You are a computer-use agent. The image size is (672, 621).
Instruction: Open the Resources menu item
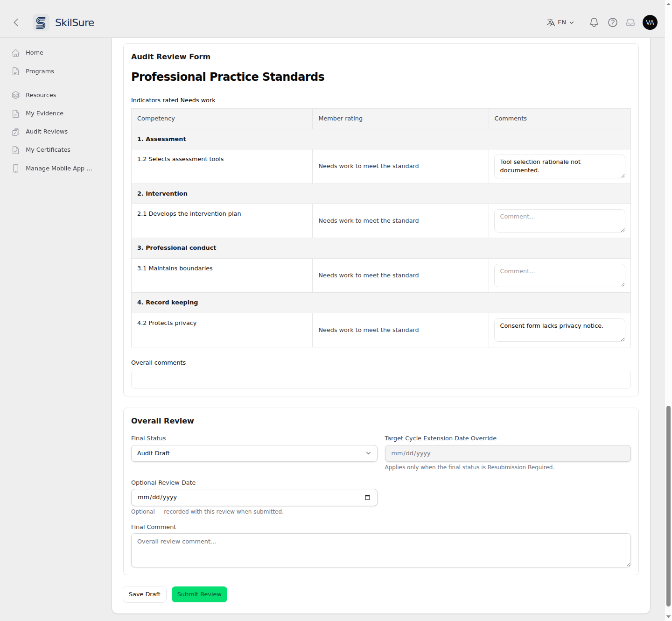coord(41,95)
